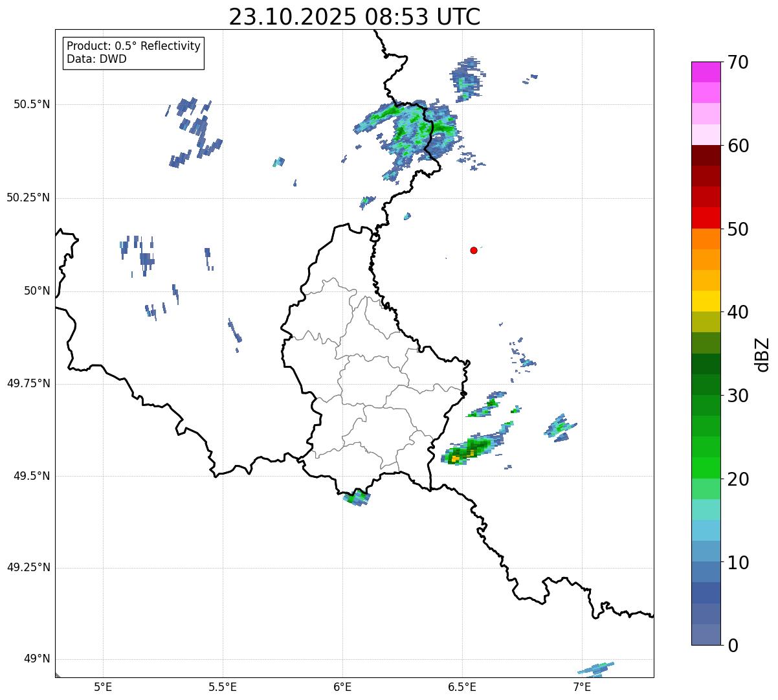Select the bright red colorbar swatch below 55

pyautogui.click(x=706, y=218)
